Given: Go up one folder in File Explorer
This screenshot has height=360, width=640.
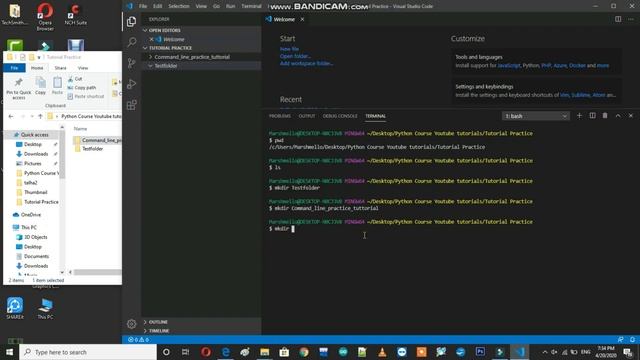Looking at the screenshot, I should (40, 116).
